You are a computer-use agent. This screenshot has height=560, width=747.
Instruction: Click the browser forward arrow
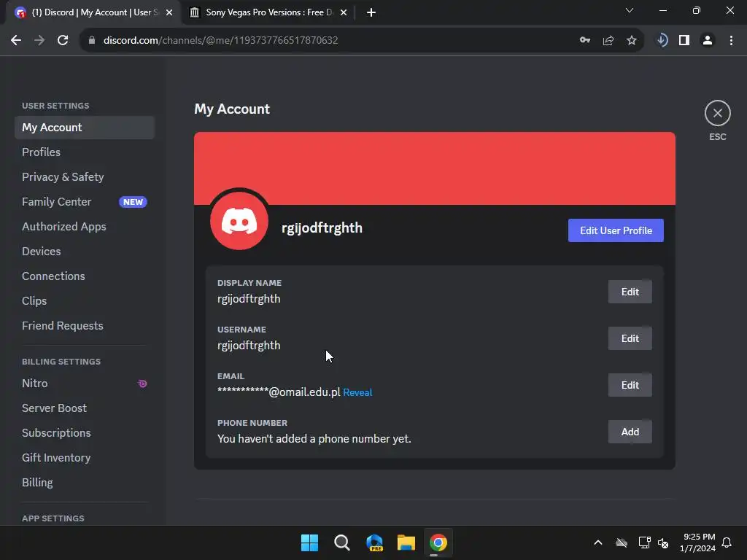pyautogui.click(x=39, y=41)
